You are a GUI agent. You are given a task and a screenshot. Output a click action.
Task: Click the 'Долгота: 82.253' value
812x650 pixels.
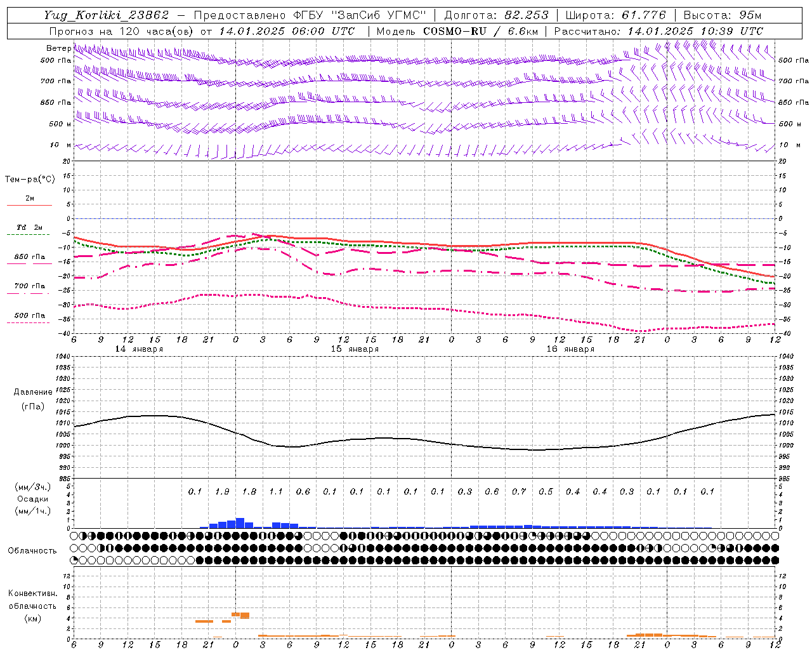(496, 15)
